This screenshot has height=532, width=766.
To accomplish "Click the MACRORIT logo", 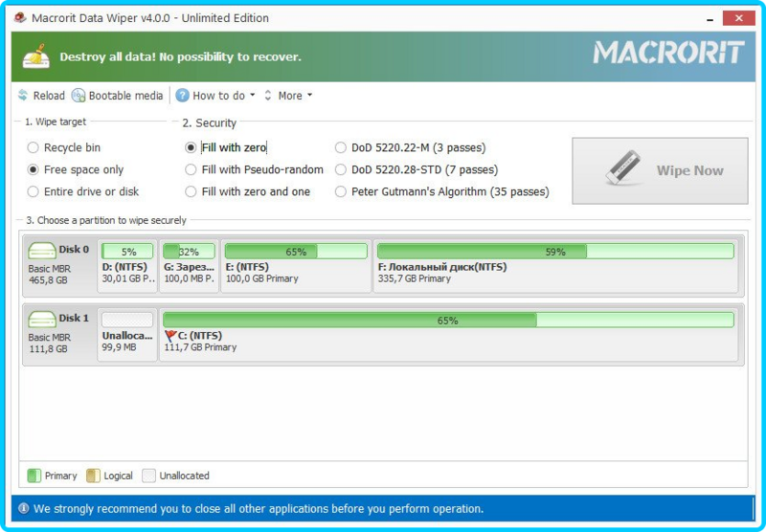I will [x=668, y=53].
